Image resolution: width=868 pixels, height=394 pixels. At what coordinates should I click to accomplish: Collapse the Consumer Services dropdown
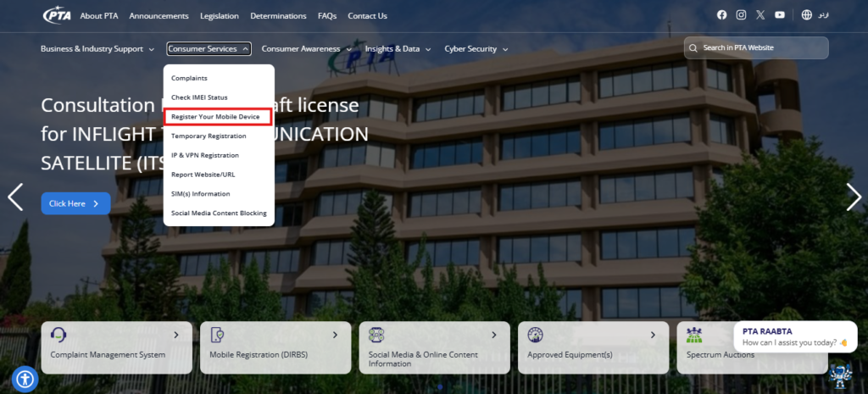(209, 48)
